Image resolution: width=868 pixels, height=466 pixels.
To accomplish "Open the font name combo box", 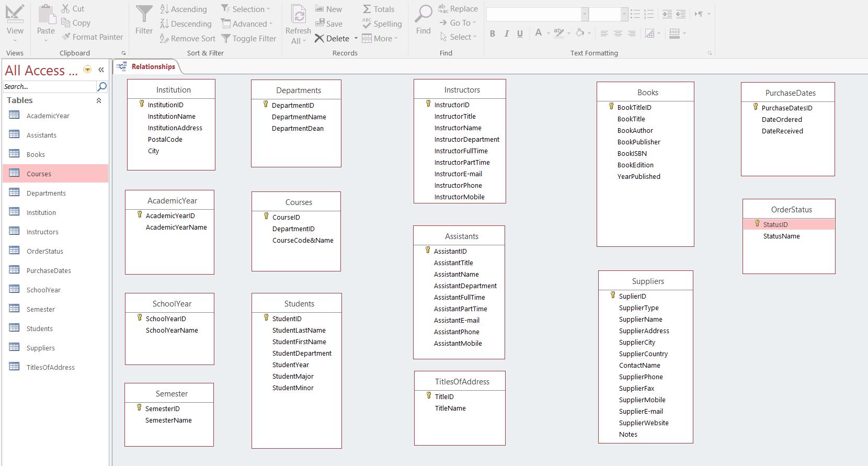I will (585, 14).
